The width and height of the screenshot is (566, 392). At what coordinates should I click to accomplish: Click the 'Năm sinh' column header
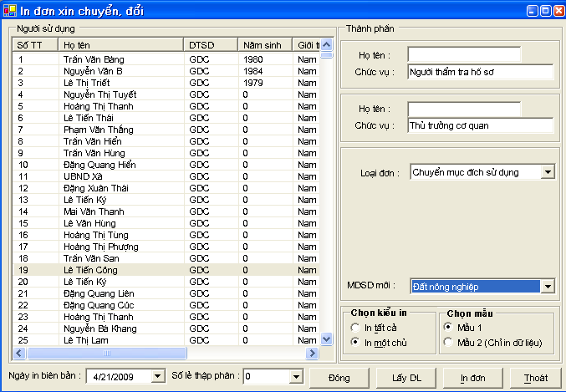click(x=265, y=44)
